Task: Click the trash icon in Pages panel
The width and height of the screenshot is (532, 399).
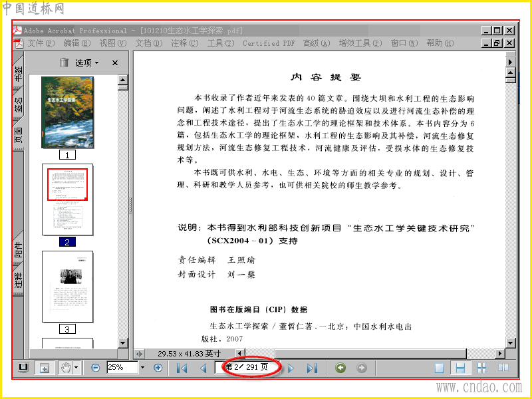Action: click(64, 63)
